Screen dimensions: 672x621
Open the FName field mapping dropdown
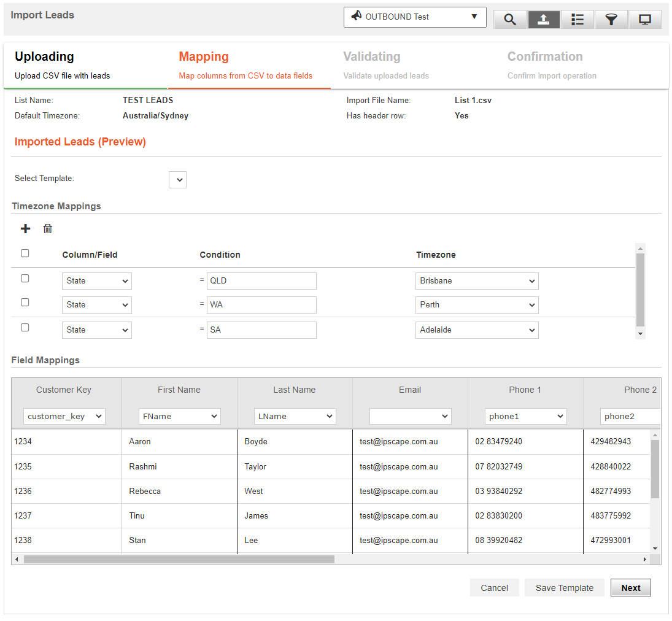point(180,416)
